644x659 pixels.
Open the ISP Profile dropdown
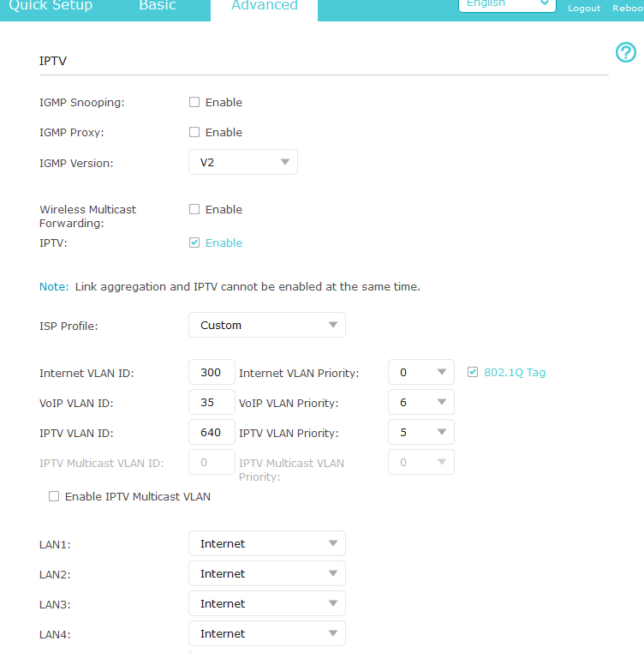[x=267, y=325]
